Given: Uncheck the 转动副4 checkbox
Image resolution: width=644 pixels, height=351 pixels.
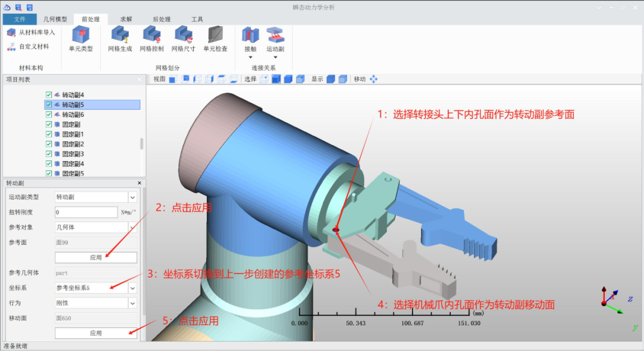Looking at the screenshot, I should tap(49, 95).
